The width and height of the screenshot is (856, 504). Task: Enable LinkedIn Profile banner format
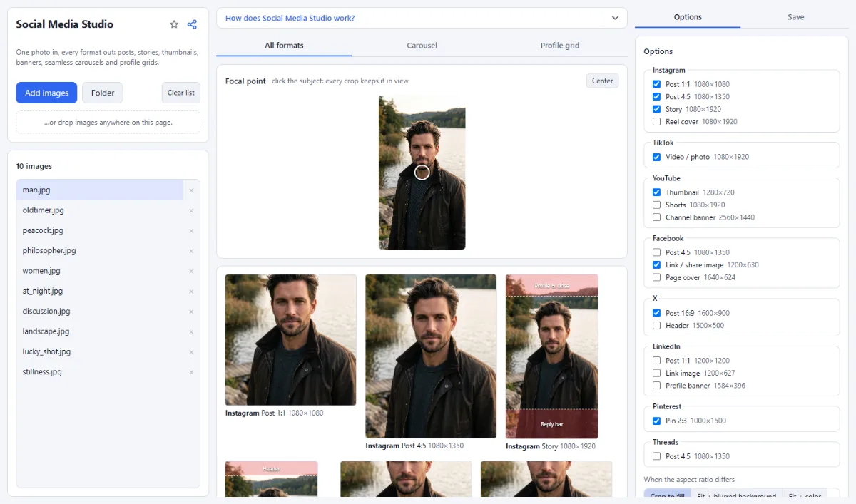click(x=656, y=386)
